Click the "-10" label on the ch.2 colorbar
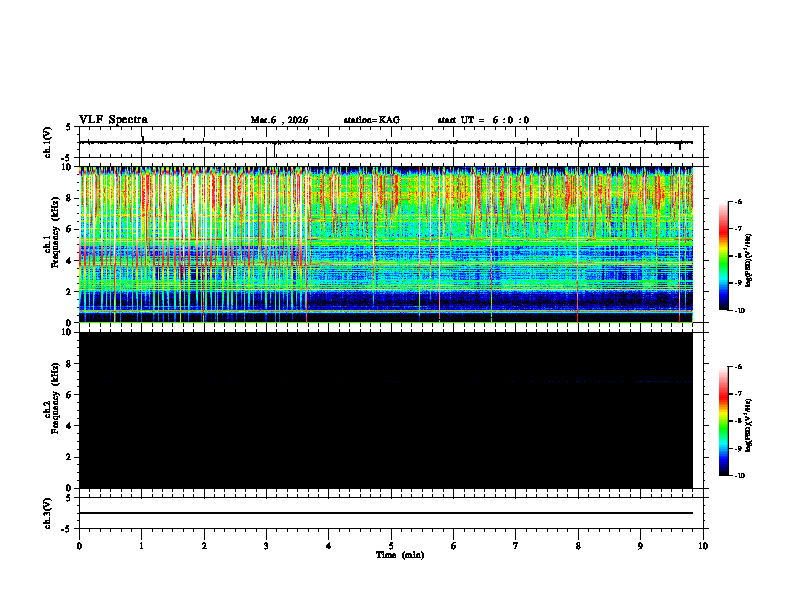The width and height of the screenshot is (792, 612). click(x=739, y=476)
